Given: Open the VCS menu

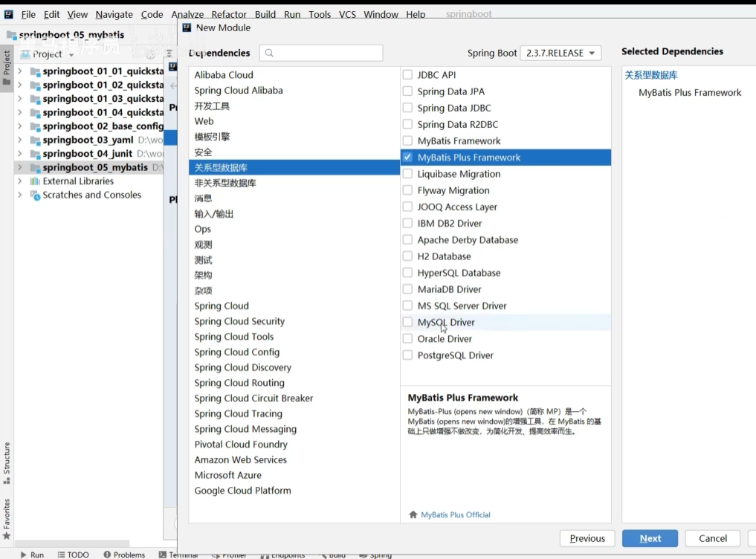Looking at the screenshot, I should 347,14.
